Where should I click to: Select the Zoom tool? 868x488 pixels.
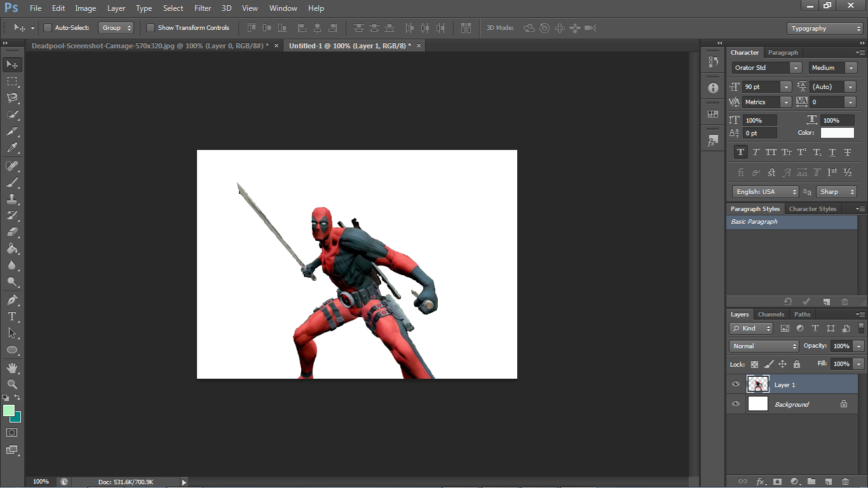pos(12,384)
